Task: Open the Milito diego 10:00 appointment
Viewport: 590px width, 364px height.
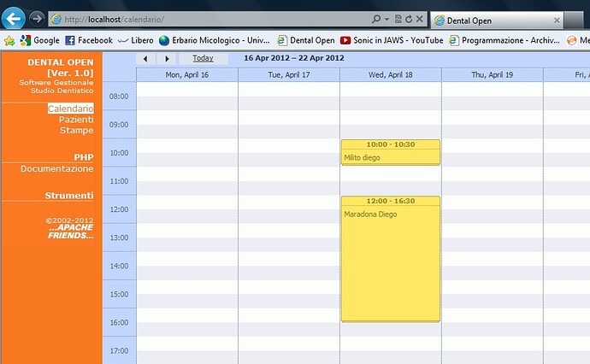Action: pos(391,152)
